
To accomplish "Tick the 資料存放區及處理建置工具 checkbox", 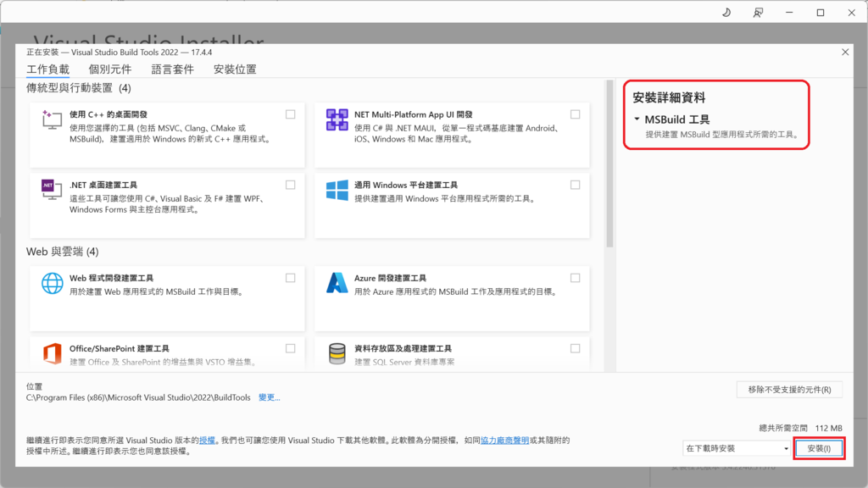I will tap(576, 348).
